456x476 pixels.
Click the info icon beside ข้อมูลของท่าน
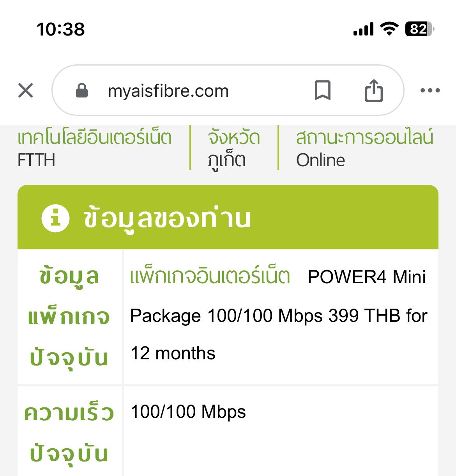pyautogui.click(x=55, y=218)
